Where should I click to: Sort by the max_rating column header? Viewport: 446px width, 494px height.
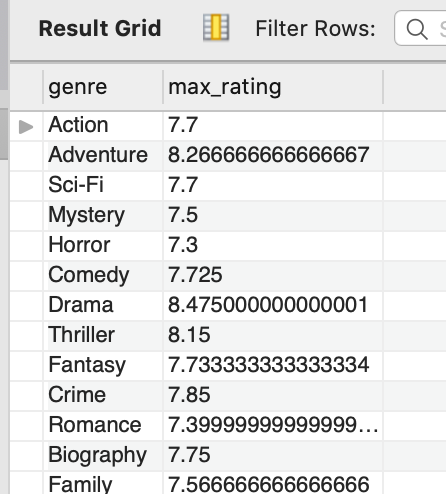coord(273,87)
